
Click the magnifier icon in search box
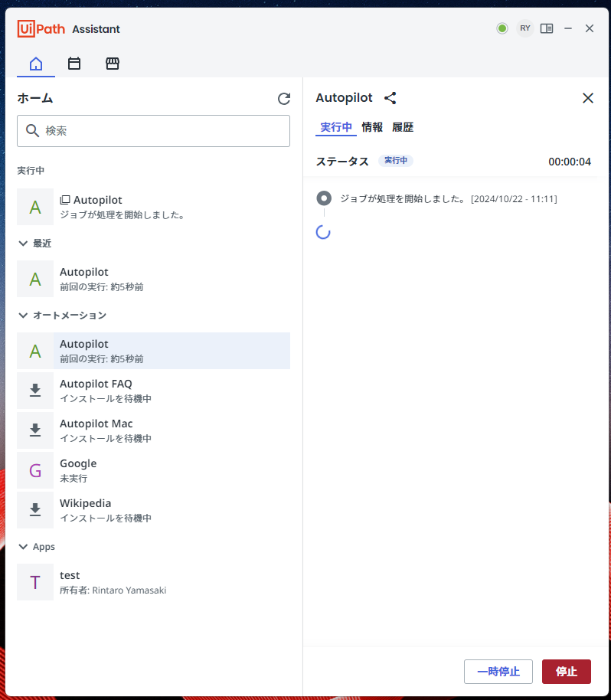pos(32,131)
